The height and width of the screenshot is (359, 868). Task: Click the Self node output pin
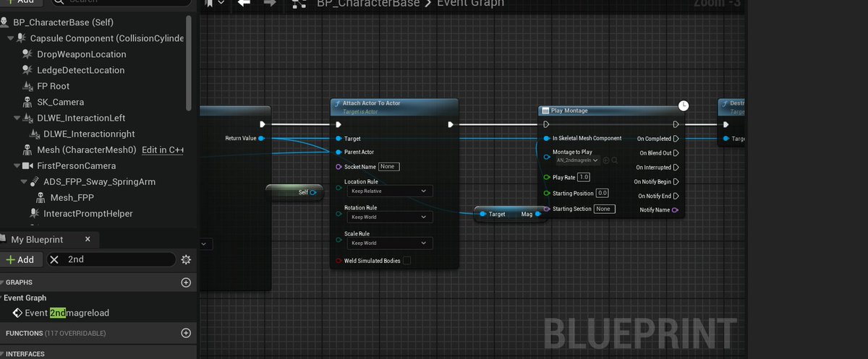[314, 193]
